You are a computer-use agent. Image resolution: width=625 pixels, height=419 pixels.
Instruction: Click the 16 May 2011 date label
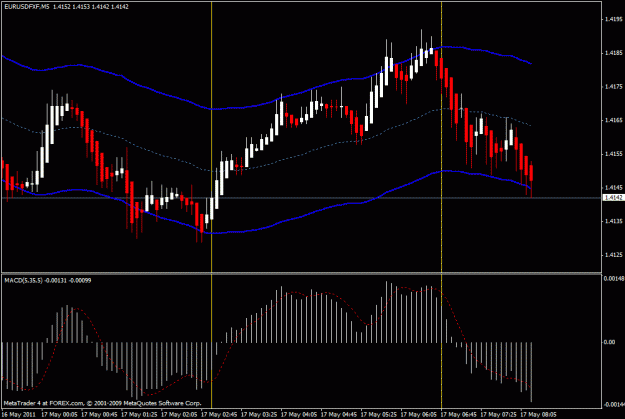19,415
